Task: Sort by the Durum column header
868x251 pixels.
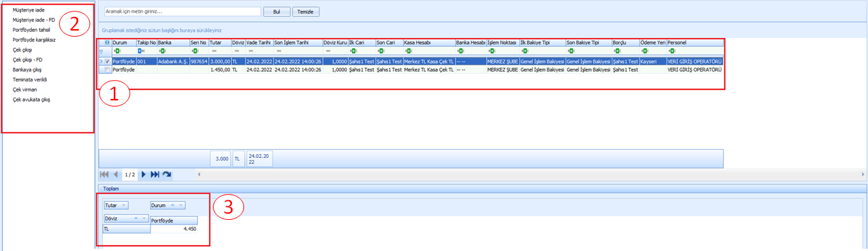Action: coord(123,42)
